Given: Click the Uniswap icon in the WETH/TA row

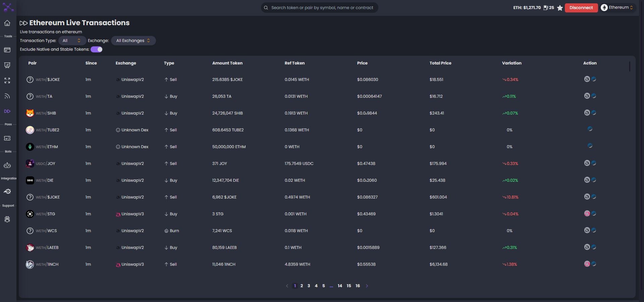Looking at the screenshot, I should (587, 96).
